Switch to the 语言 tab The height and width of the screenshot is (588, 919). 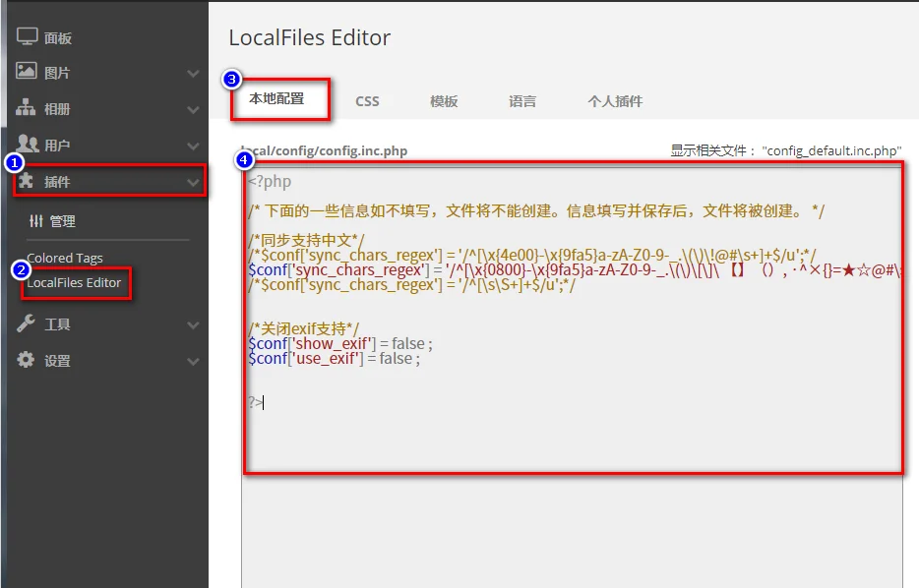click(522, 101)
